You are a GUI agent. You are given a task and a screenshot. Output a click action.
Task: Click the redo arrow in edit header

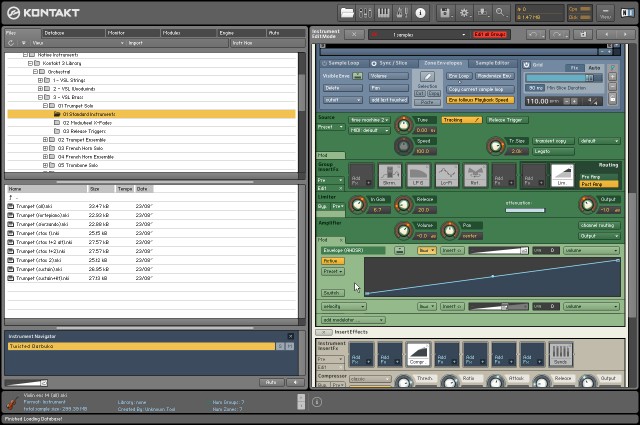[x=558, y=35]
